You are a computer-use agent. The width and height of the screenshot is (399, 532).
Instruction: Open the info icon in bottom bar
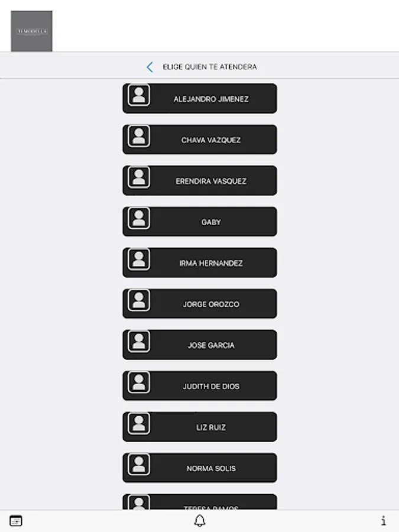(384, 520)
